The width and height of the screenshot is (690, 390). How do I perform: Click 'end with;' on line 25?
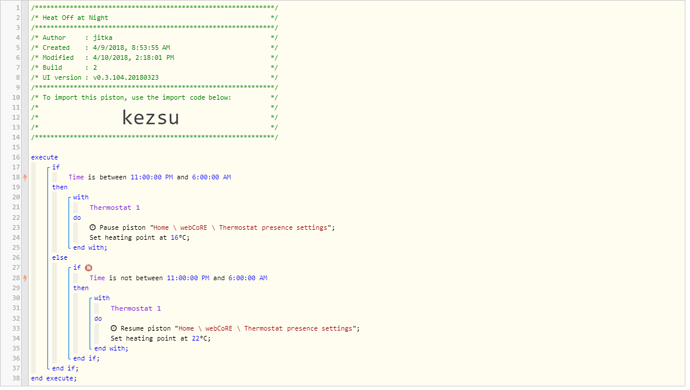tap(90, 248)
